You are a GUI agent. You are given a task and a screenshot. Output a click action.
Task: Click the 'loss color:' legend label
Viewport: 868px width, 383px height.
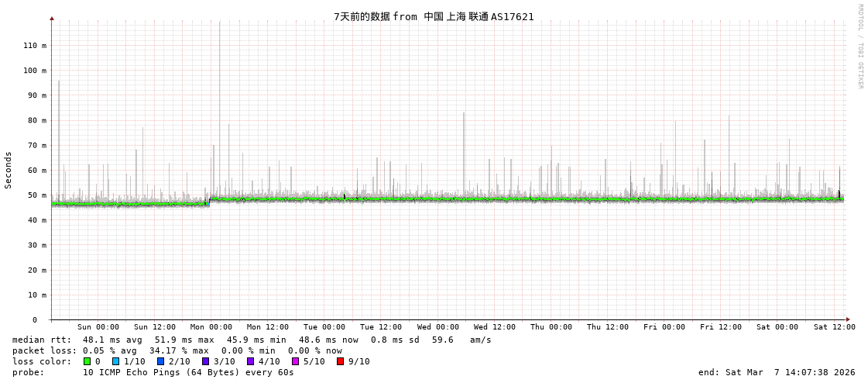(x=42, y=362)
